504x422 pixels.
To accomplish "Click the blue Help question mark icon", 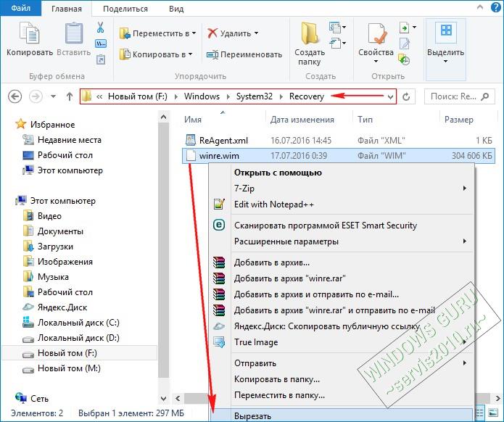I will point(496,7).
